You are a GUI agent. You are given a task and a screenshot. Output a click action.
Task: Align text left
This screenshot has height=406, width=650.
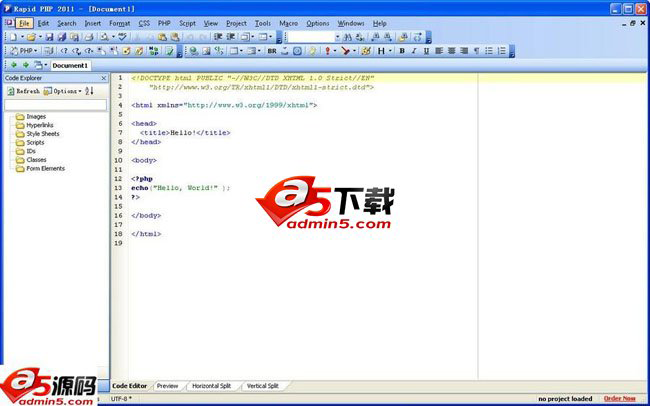pyautogui.click(x=439, y=51)
